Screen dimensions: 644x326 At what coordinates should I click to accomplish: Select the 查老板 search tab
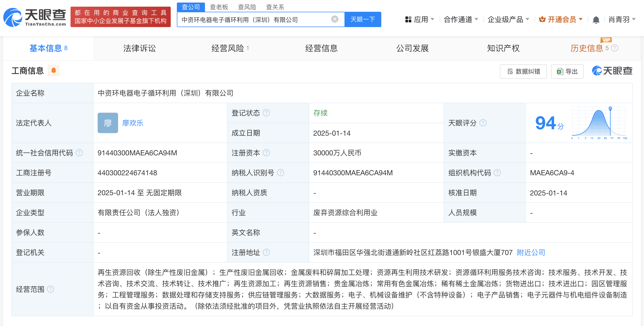tap(219, 7)
